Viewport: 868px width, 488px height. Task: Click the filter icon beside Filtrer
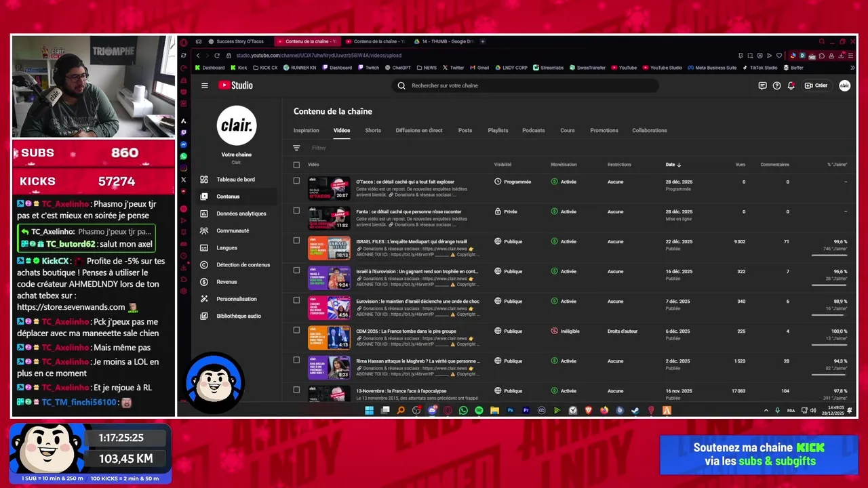pyautogui.click(x=296, y=148)
